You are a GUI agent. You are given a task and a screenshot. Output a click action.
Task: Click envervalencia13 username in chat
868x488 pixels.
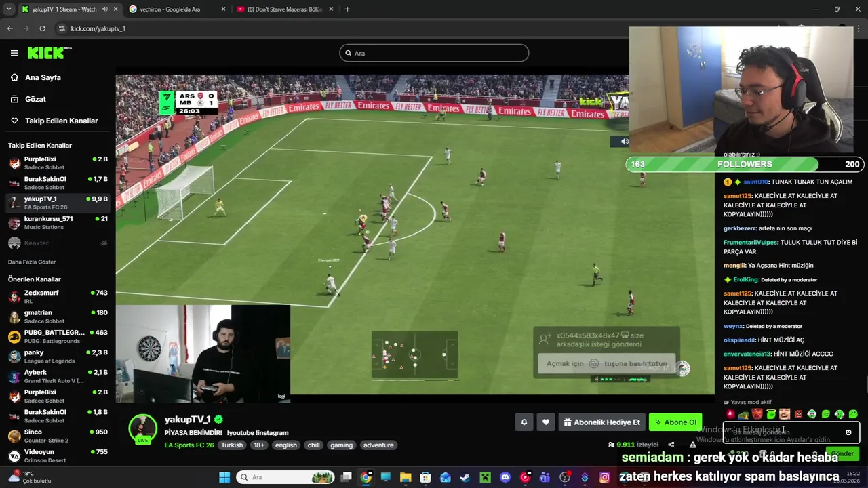[747, 354]
